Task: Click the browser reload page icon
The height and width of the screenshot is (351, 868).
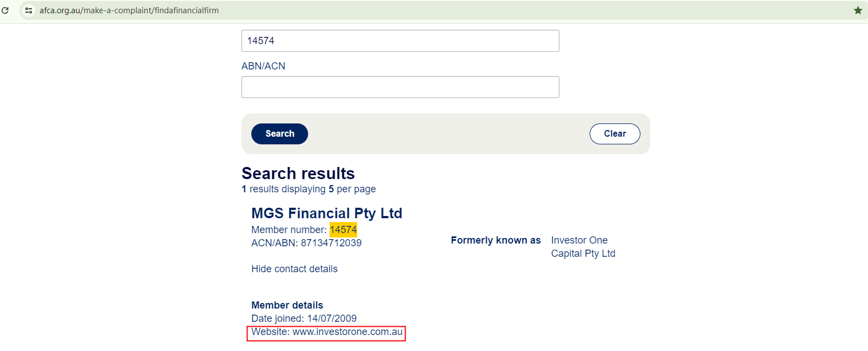Action: click(6, 10)
